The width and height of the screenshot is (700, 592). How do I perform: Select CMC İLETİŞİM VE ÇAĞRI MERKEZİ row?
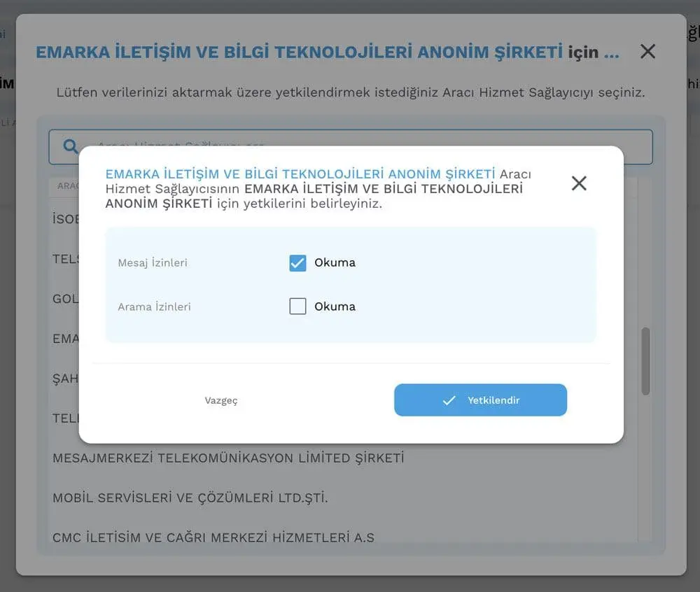tap(344, 537)
